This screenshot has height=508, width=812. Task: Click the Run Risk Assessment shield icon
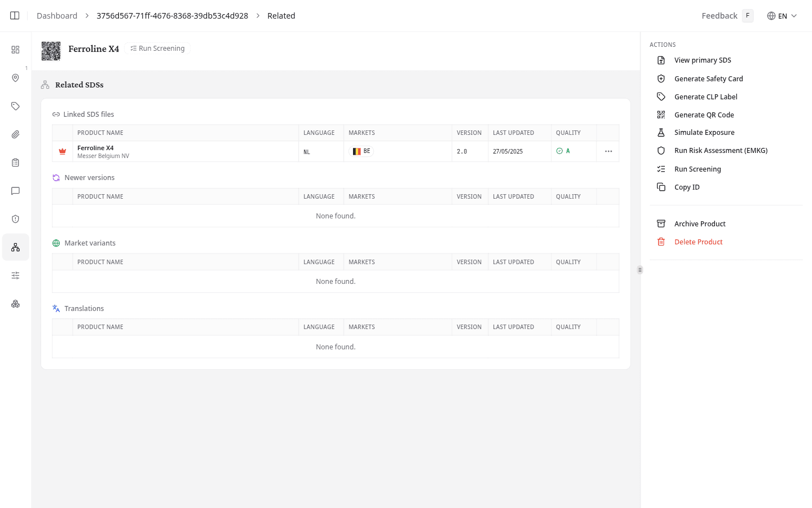click(661, 151)
